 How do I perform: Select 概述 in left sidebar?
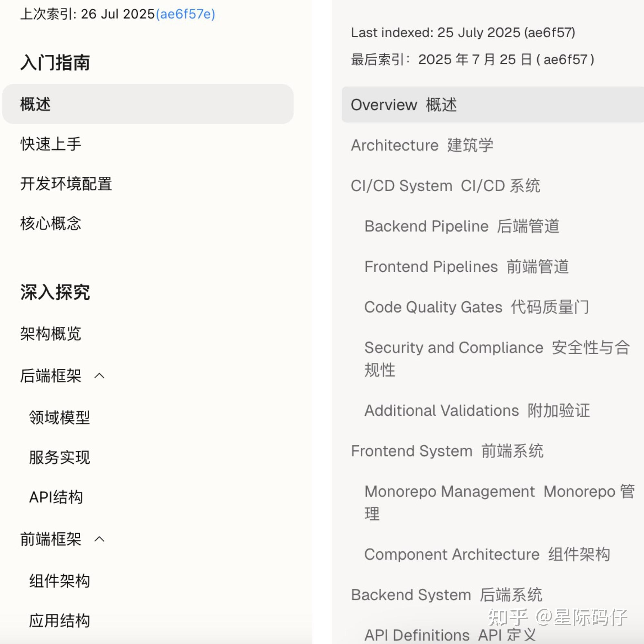pos(35,104)
